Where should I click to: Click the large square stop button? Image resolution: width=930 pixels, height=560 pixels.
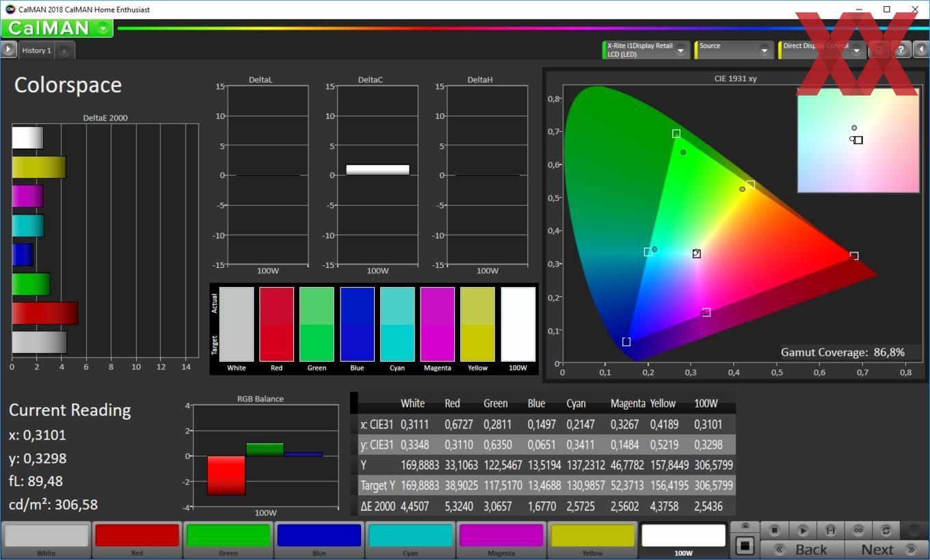tap(745, 546)
